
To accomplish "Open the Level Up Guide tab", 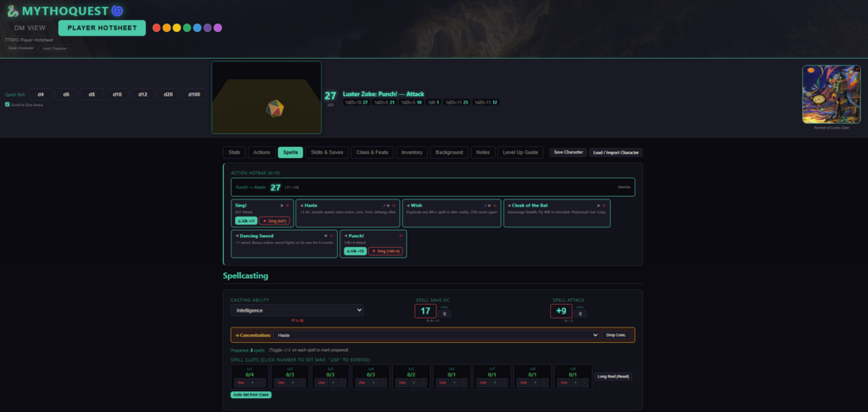I will [x=520, y=152].
